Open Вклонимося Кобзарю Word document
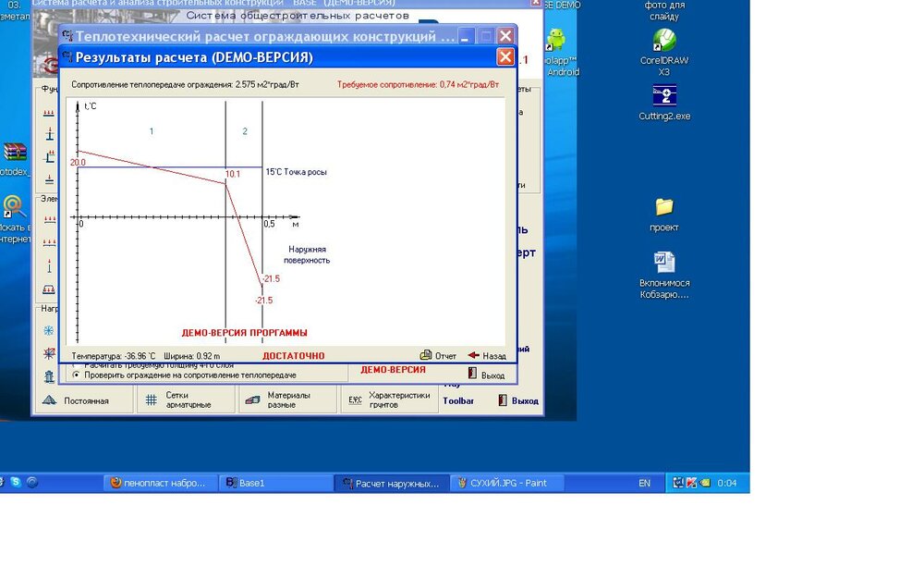924x578 pixels. (x=664, y=263)
